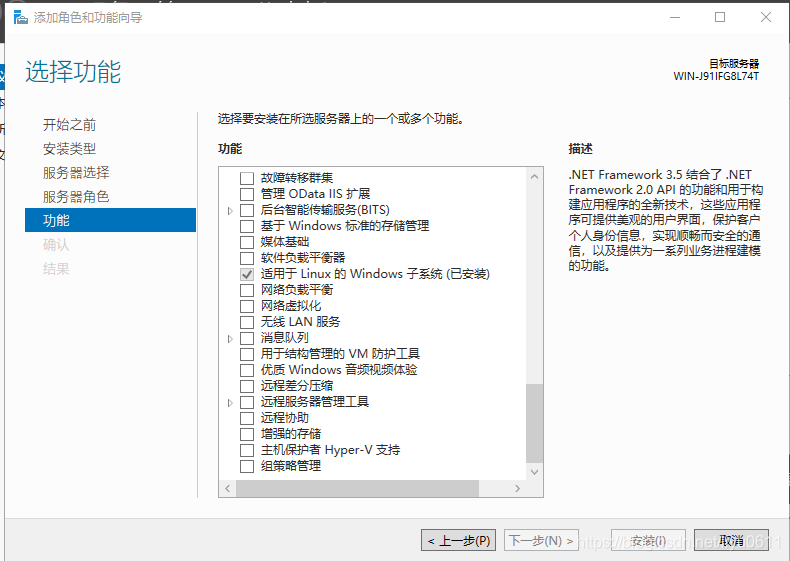Click the 结果 step in sidebar
Image resolution: width=790 pixels, height=561 pixels.
(x=56, y=269)
